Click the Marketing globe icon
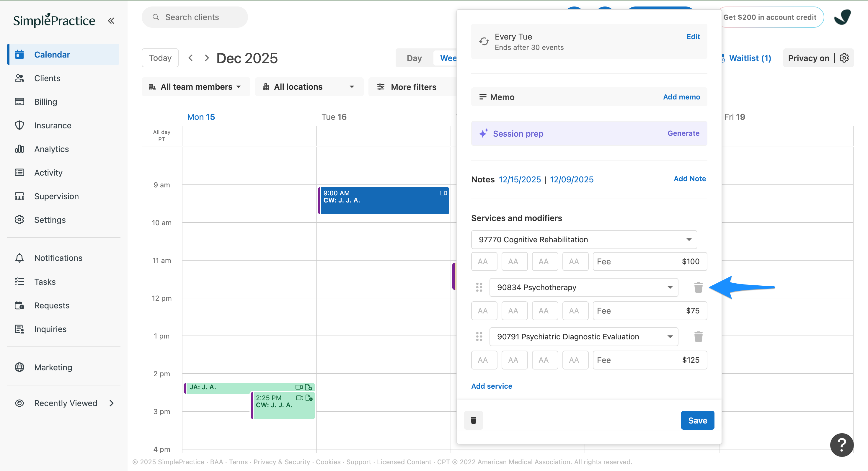The width and height of the screenshot is (868, 471). 19,367
